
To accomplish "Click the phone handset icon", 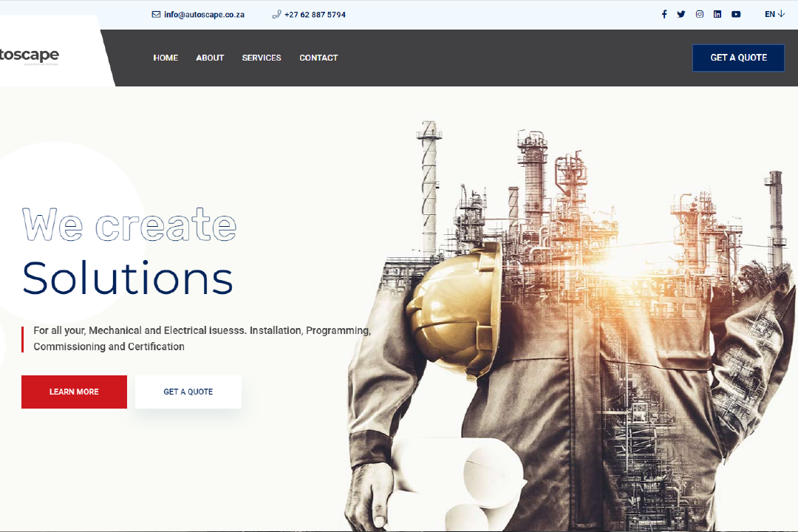I will (x=276, y=14).
